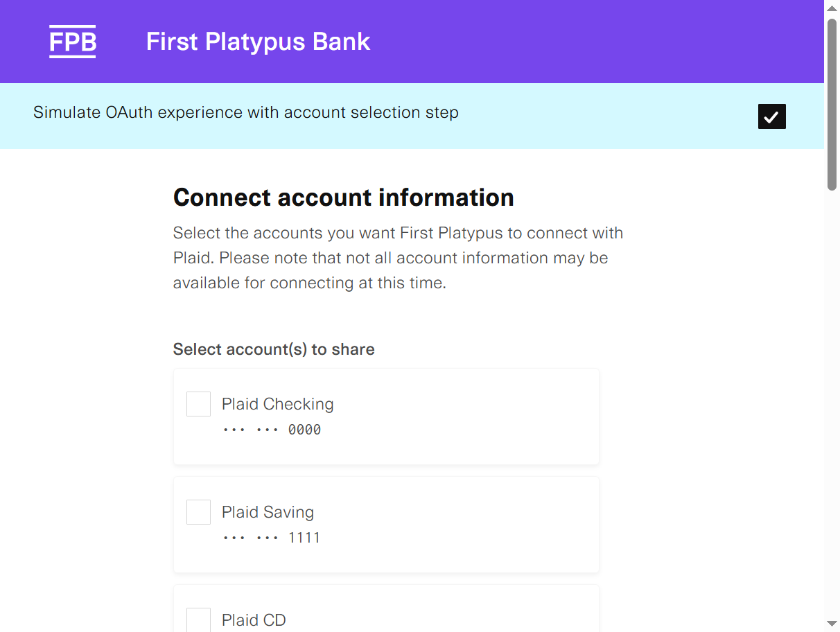Viewport: 840px width, 632px height.
Task: Click the scrollbar up arrow
Action: 832,8
